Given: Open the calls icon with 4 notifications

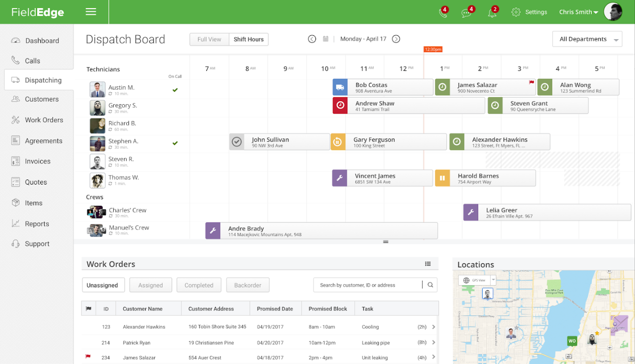Looking at the screenshot, I should (443, 12).
